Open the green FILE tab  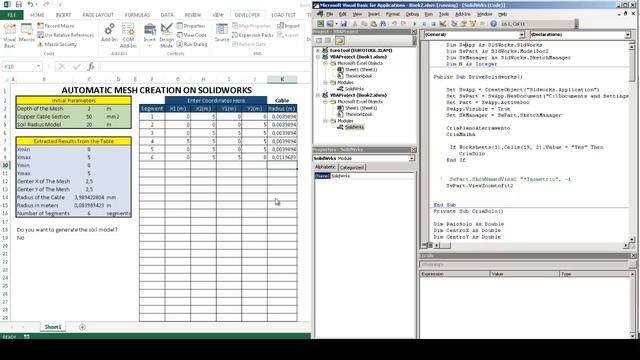click(x=11, y=15)
